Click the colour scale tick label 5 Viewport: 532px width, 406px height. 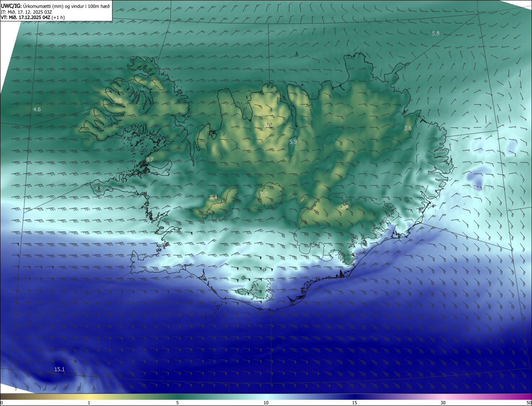tap(177, 403)
